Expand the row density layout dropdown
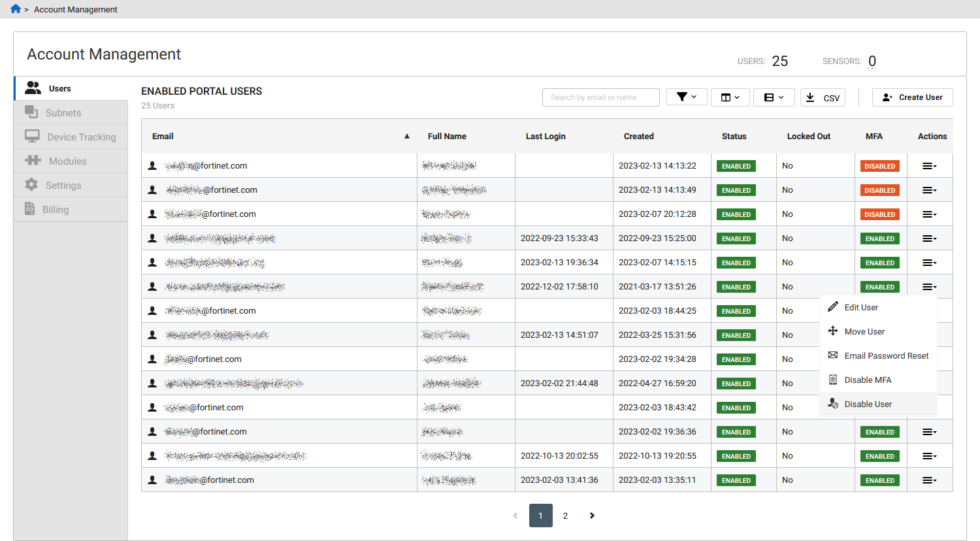Viewport: 980px width, 541px height. pos(774,96)
